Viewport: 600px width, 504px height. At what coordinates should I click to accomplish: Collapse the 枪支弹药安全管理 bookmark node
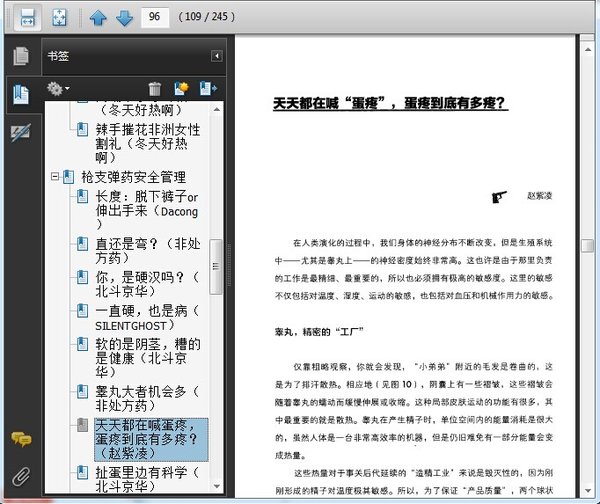(55, 176)
